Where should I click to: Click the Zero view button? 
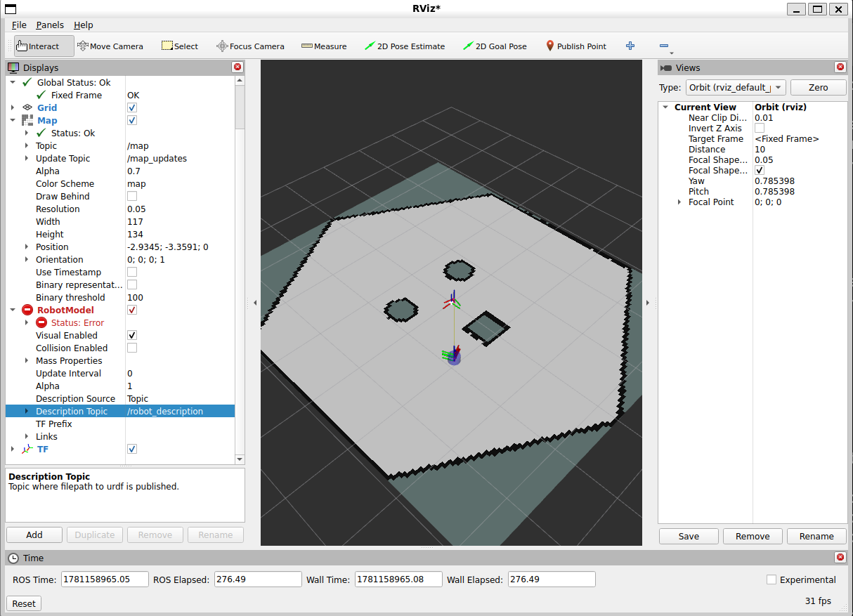818,87
